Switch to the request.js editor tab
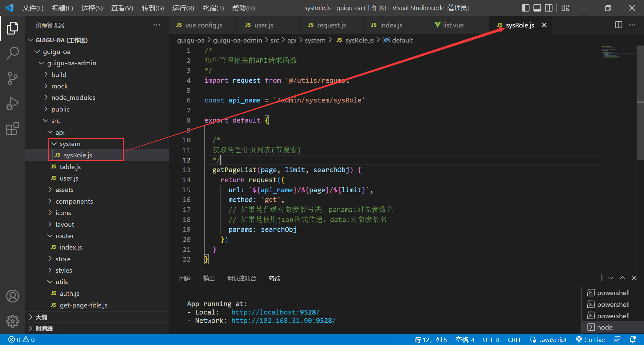This screenshot has width=644, height=345. point(331,25)
